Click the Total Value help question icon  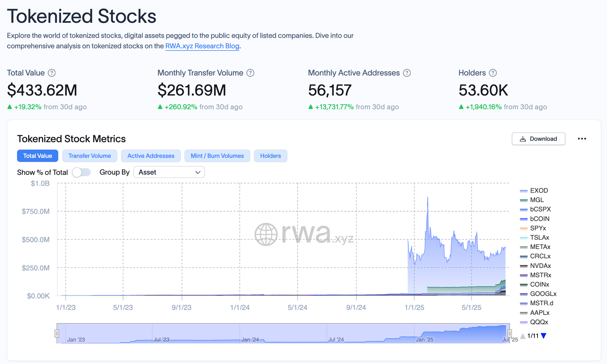point(52,73)
